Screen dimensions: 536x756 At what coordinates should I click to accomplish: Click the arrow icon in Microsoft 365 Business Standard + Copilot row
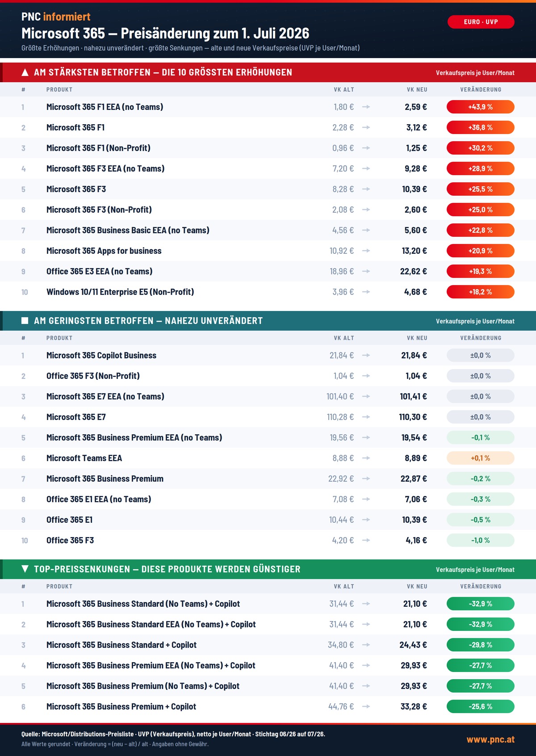tap(366, 645)
